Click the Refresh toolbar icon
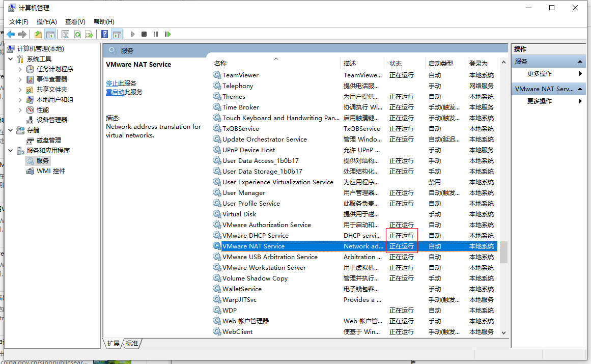This screenshot has height=364, width=591. pyautogui.click(x=77, y=34)
